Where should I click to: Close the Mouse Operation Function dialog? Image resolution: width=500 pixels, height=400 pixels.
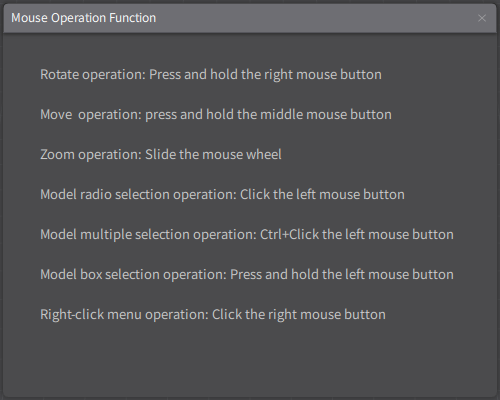coord(482,18)
